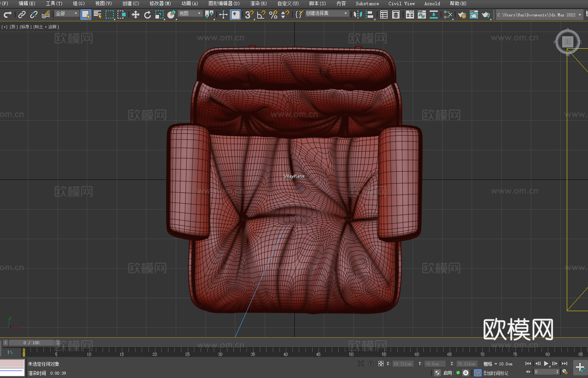Activate the Select and Scale tool
The width and height of the screenshot is (588, 378).
[159, 14]
